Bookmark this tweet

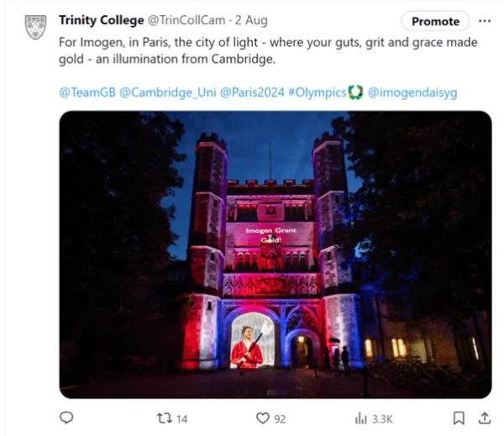(459, 418)
